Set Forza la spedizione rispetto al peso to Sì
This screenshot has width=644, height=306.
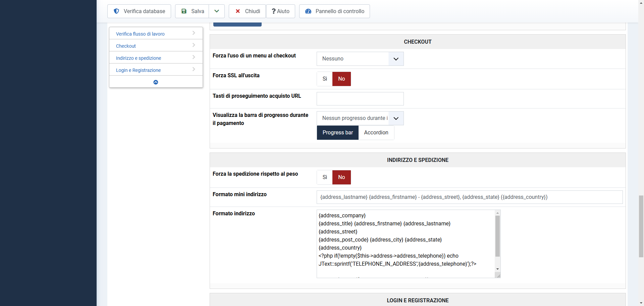325,177
